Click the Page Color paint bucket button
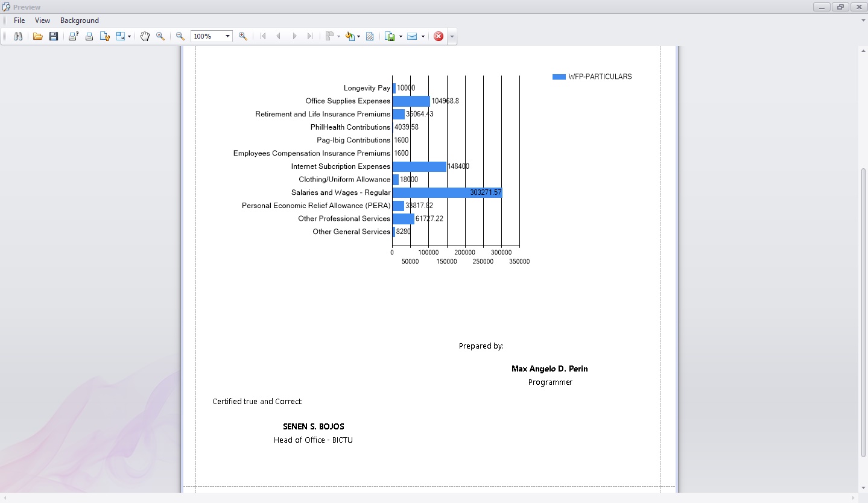The image size is (868, 503). point(350,36)
